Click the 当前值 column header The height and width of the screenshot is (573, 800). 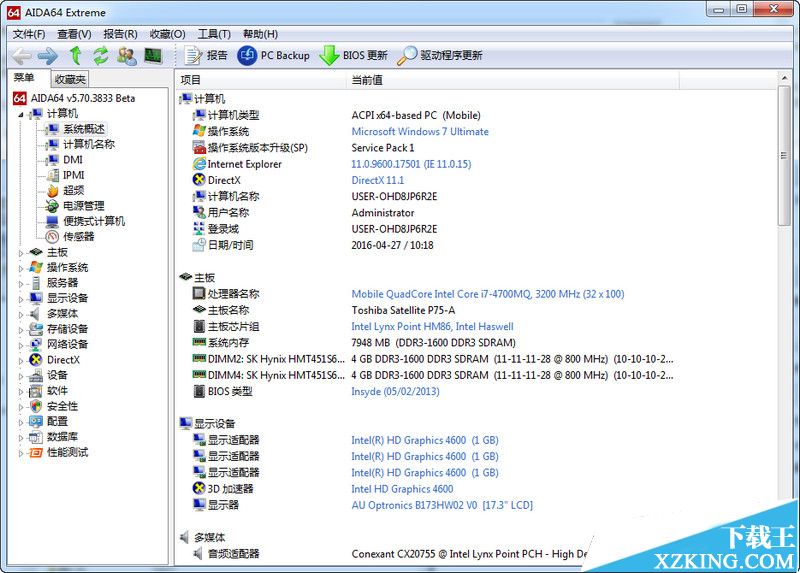pos(513,80)
